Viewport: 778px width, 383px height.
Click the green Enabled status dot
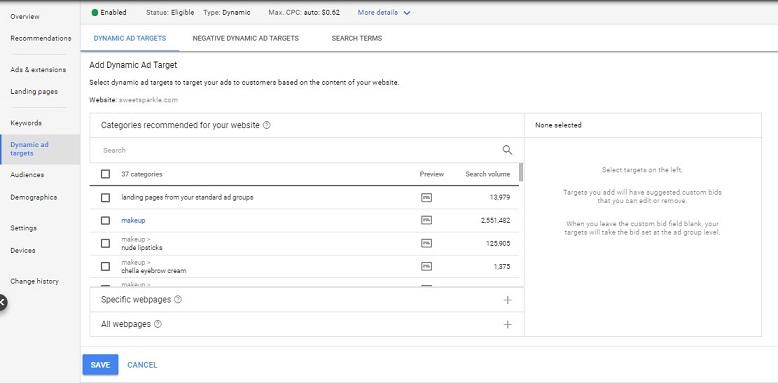tap(95, 12)
